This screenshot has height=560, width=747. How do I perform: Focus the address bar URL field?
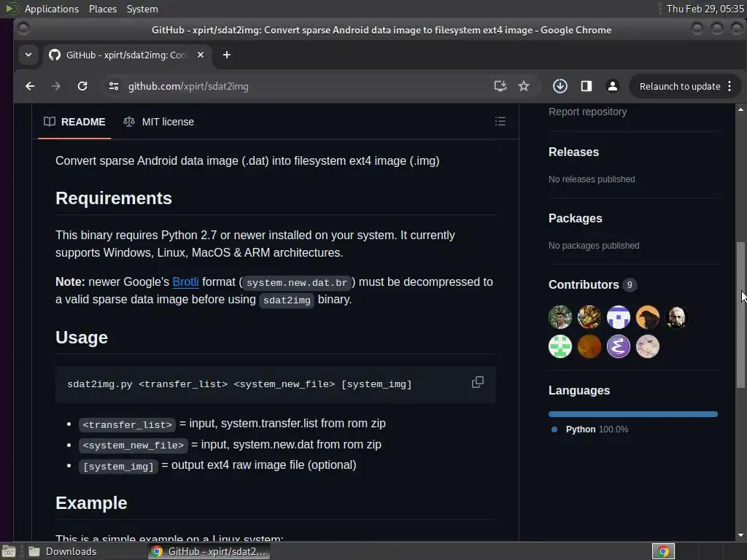tap(305, 86)
